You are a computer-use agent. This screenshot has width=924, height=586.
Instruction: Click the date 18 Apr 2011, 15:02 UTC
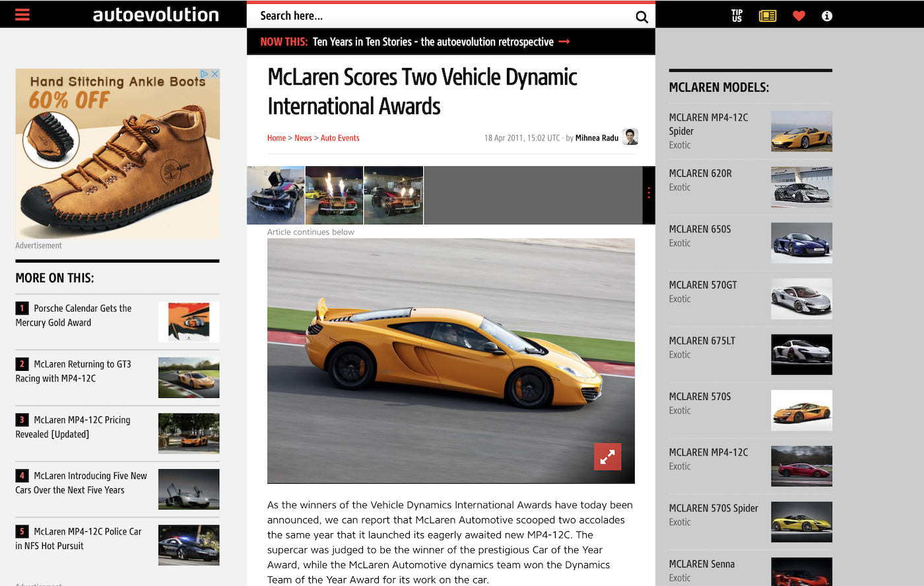point(522,138)
